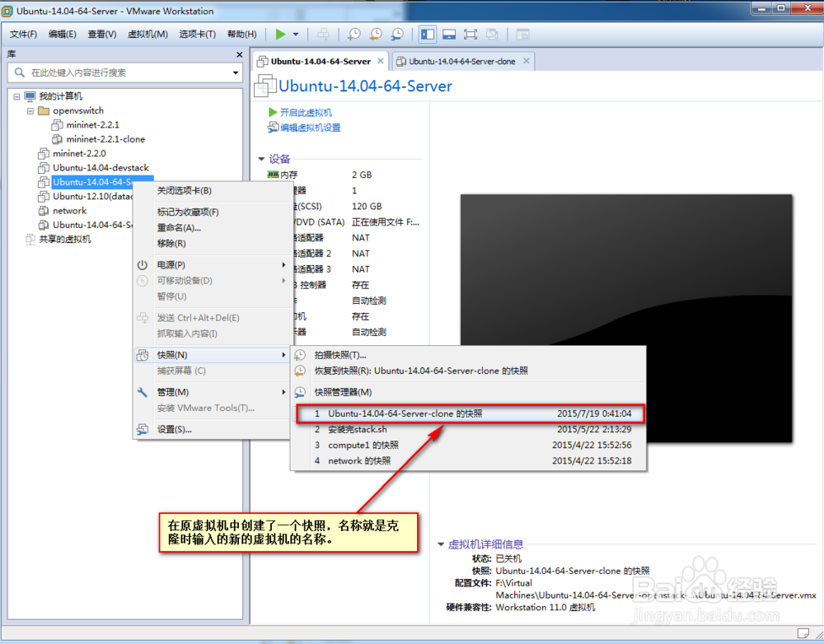Choose 拍摄快照(T)... in snapshot submenu
Viewport: 824px width, 644px height.
point(468,356)
